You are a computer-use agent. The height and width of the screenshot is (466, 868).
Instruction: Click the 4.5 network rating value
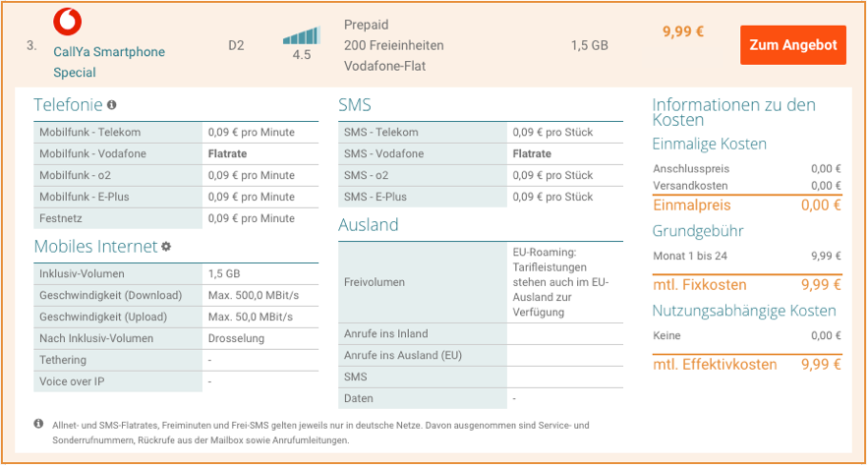(302, 55)
